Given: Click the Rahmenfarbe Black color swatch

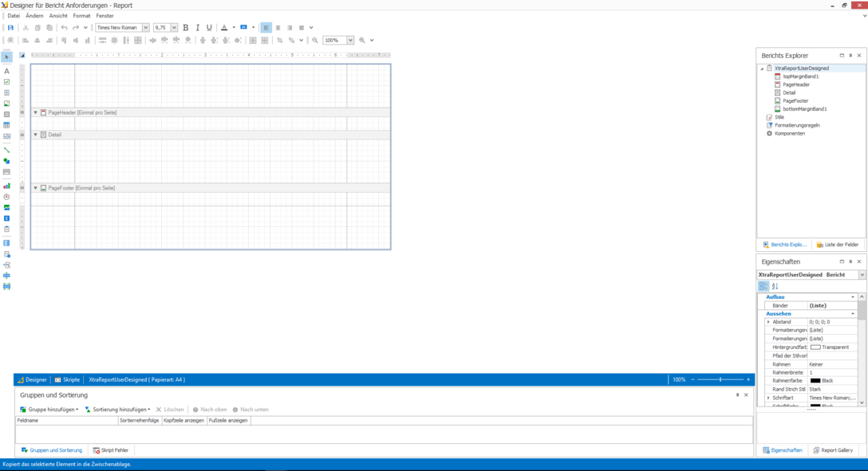Looking at the screenshot, I should (x=815, y=381).
